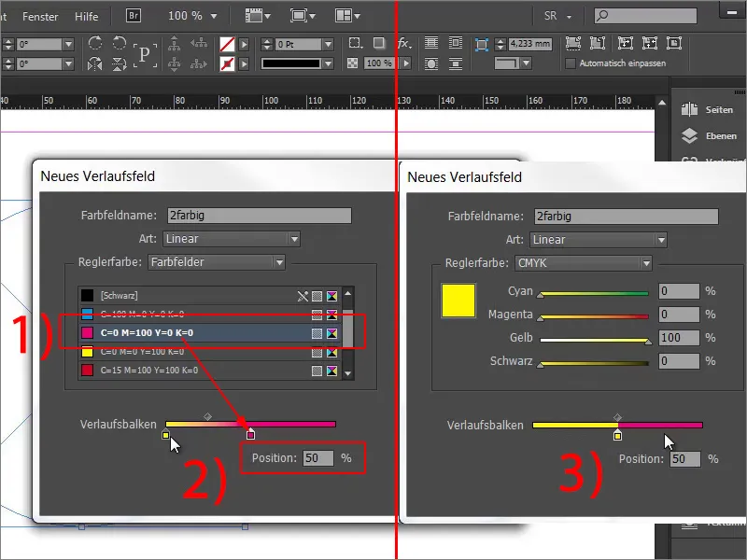The image size is (747, 560).
Task: Open the opacity 100 % slider arrow
Action: point(406,63)
